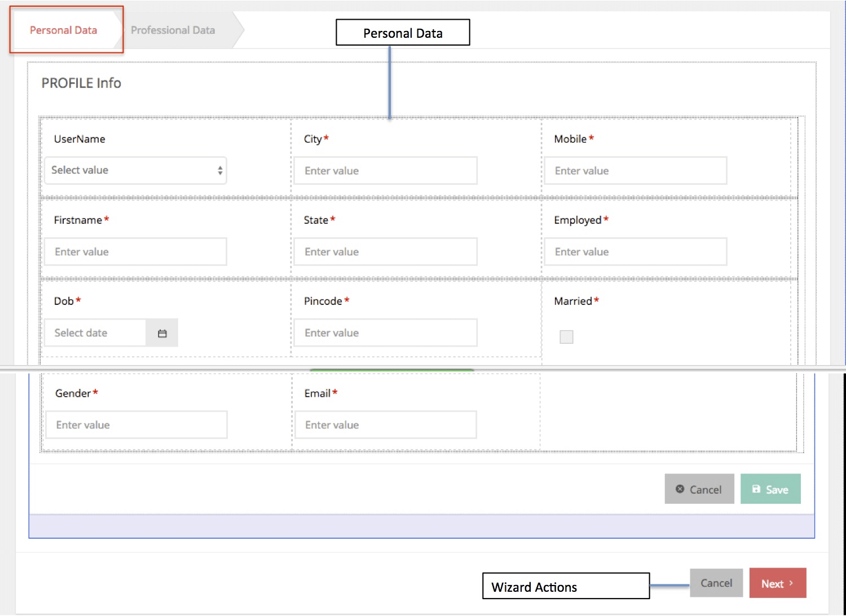This screenshot has width=846, height=616.
Task: Click the Firstname entry box
Action: coord(135,251)
